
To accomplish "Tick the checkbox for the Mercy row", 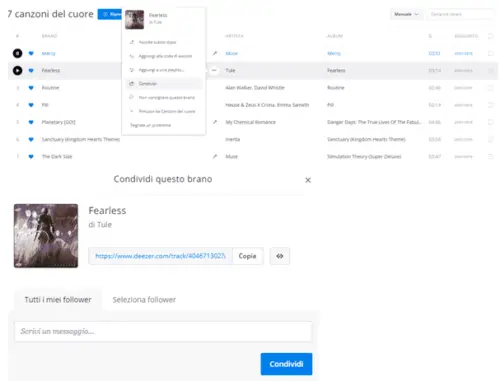I will (x=490, y=53).
